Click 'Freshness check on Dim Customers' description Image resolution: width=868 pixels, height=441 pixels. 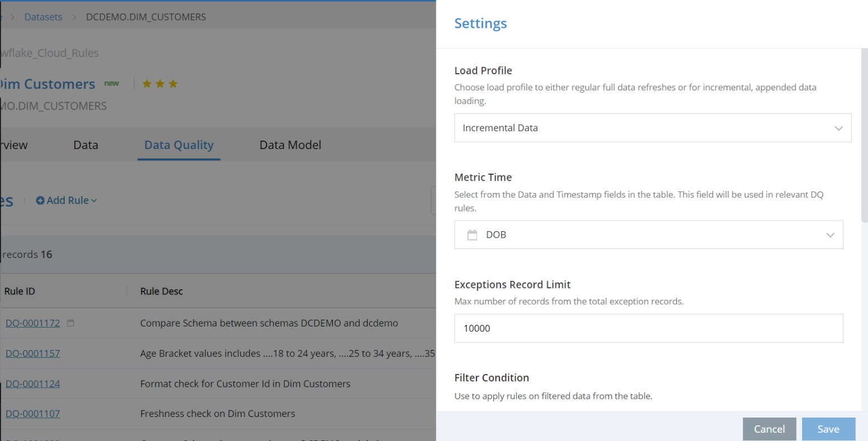coord(218,414)
